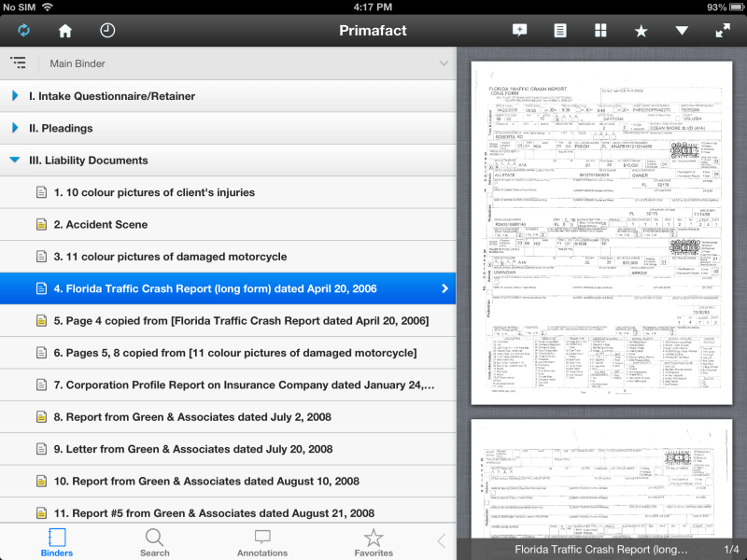This screenshot has height=560, width=747.
Task: Click the yellow document icon beside item 8
Action: coord(41,417)
